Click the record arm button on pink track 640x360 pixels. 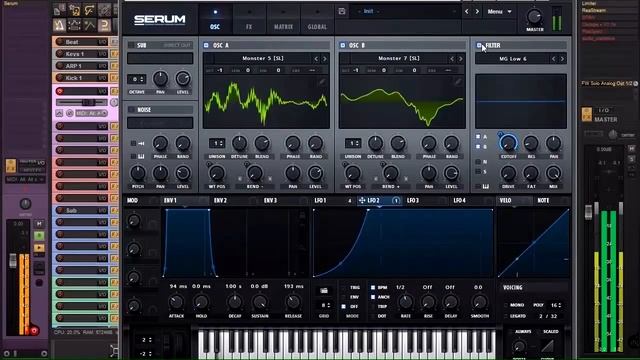click(60, 91)
